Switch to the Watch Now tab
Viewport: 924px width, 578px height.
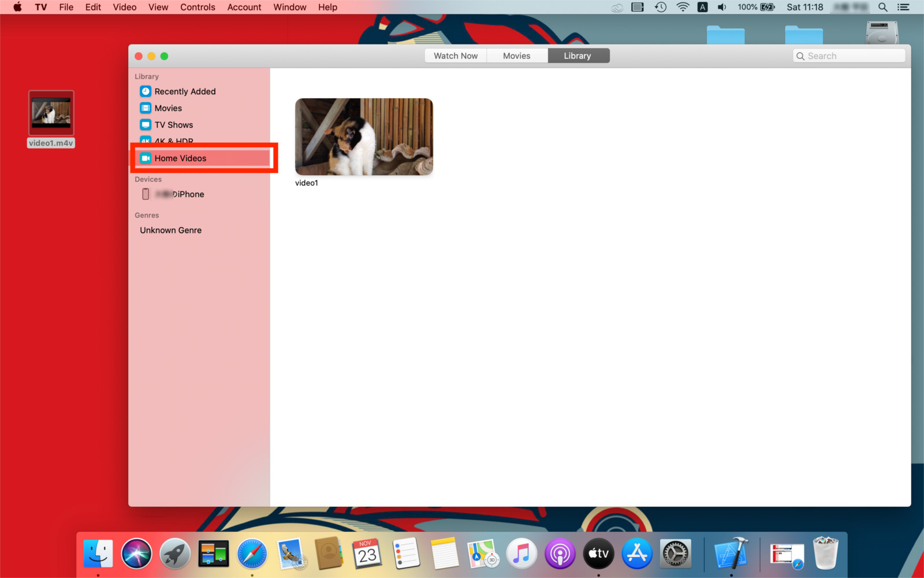[x=456, y=56]
